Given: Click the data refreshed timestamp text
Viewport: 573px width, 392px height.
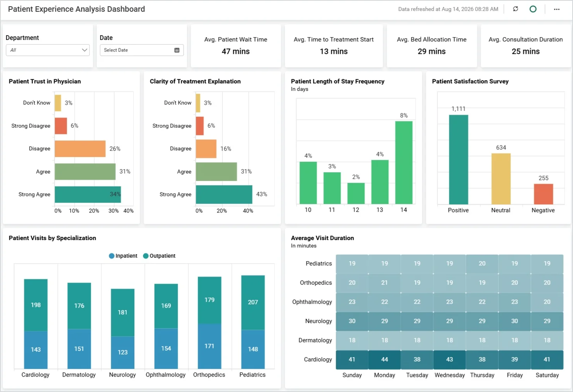Looking at the screenshot, I should [448, 9].
